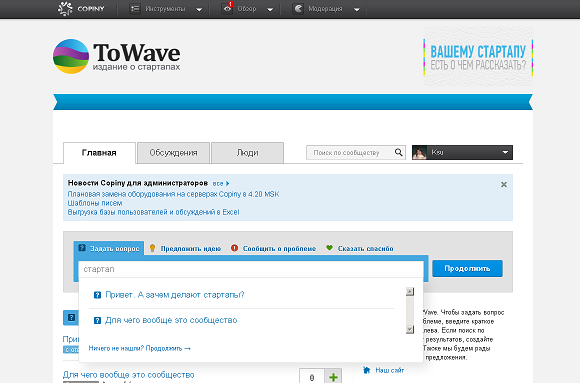Click the lightbulb idea icon
Screen dimensions: 581x384
(152, 248)
